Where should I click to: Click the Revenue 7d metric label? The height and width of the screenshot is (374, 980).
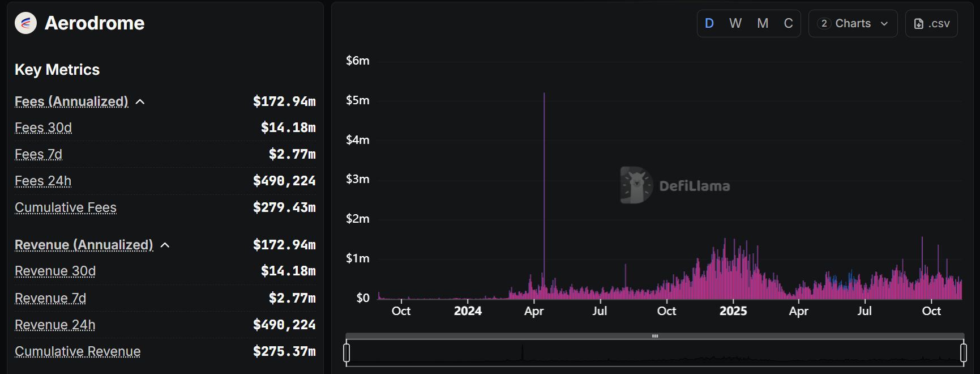click(50, 298)
